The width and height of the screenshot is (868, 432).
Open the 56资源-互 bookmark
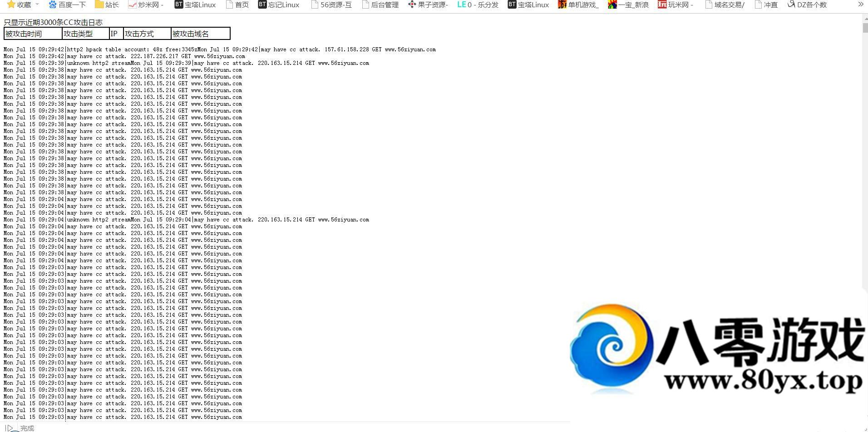click(x=331, y=5)
